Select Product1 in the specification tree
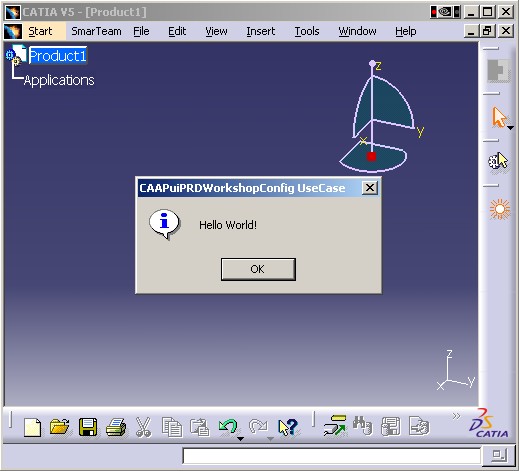Viewport: 519px width, 471px height. [x=58, y=56]
